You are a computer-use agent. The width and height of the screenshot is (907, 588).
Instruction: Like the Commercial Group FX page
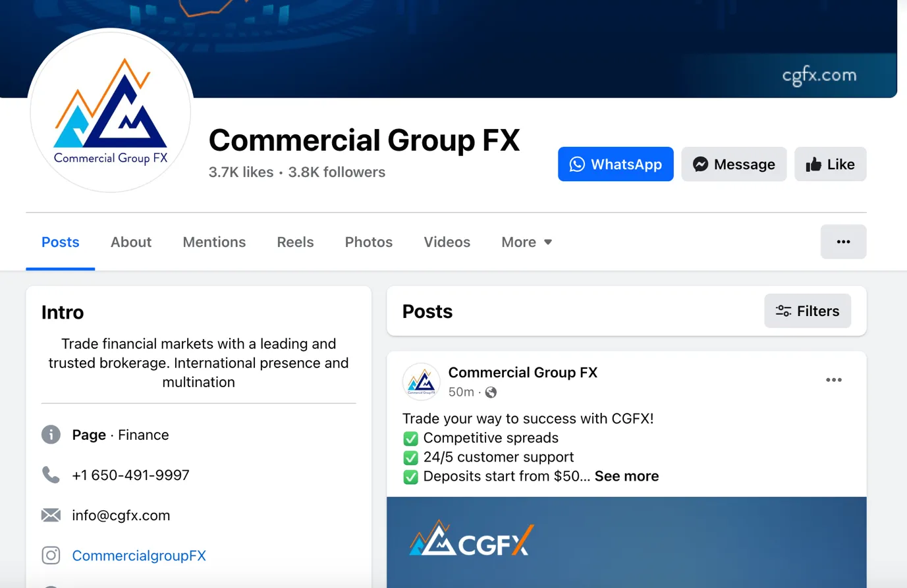(830, 164)
